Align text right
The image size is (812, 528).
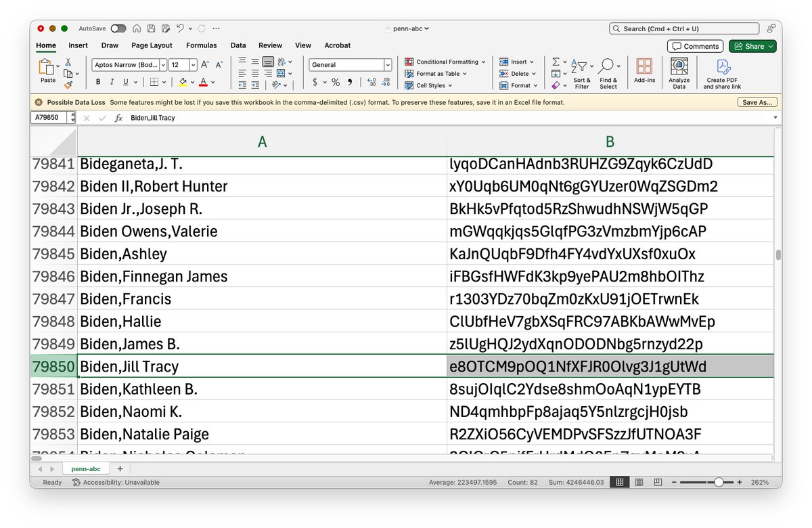(x=269, y=73)
